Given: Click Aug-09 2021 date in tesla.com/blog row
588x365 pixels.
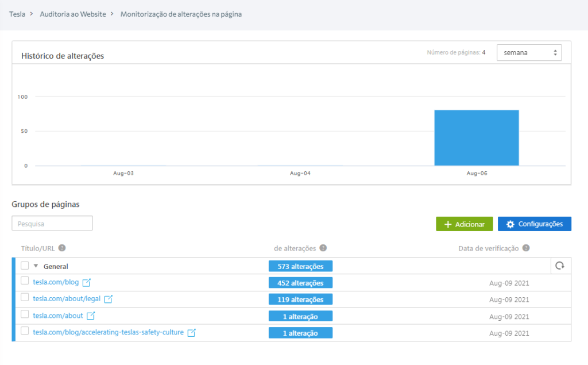Looking at the screenshot, I should (509, 283).
